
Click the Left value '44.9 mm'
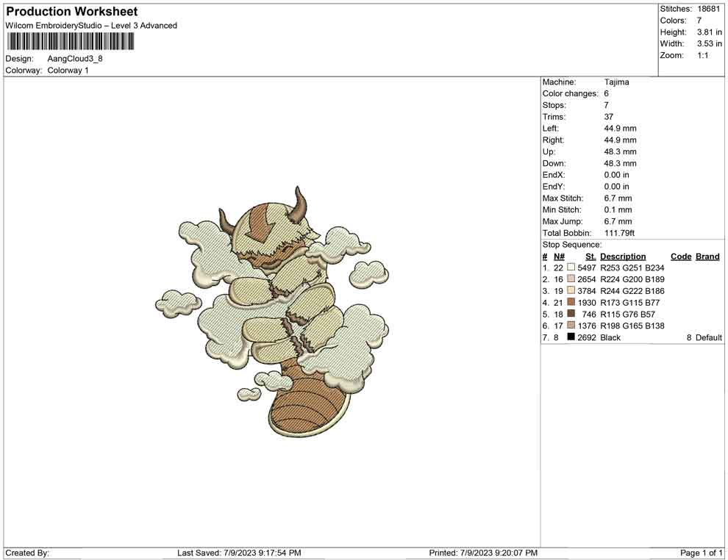[621, 129]
